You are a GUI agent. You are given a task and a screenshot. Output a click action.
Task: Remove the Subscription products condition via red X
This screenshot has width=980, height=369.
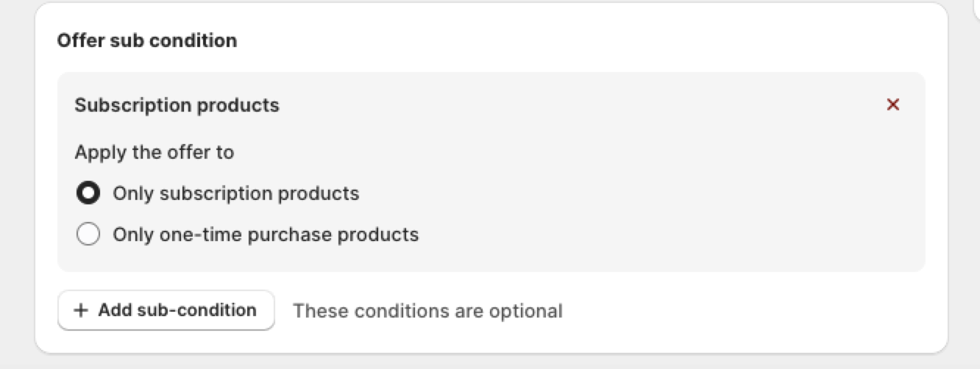[x=893, y=105]
